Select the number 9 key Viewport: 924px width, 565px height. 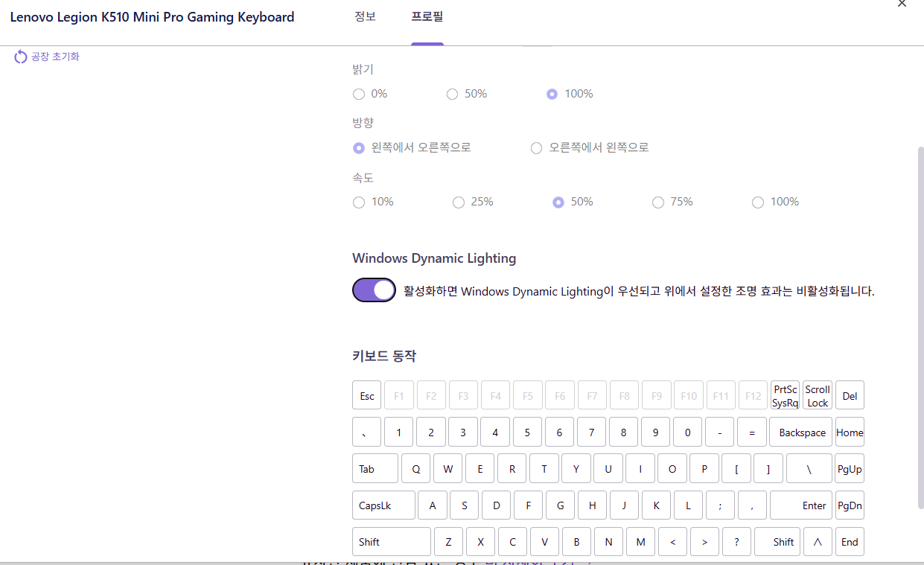(655, 432)
